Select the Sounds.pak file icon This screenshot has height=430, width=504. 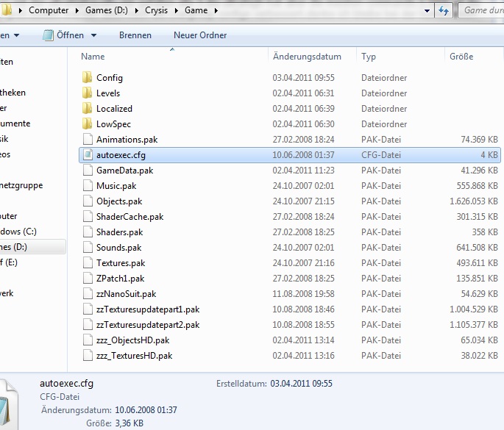88,247
